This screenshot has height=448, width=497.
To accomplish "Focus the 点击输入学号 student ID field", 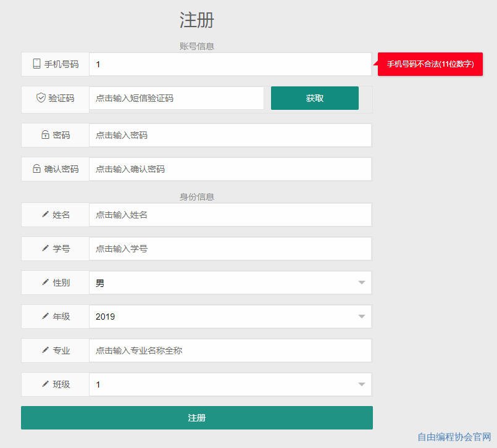I will pyautogui.click(x=230, y=249).
